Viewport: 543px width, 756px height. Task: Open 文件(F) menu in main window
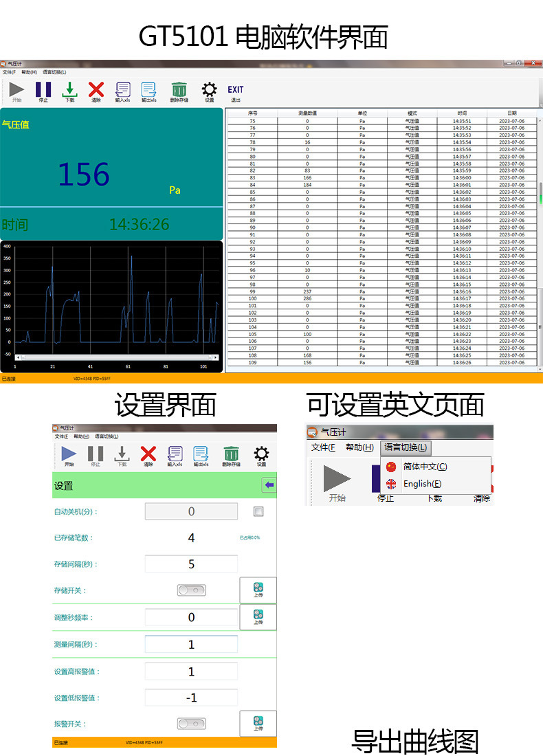coord(9,72)
